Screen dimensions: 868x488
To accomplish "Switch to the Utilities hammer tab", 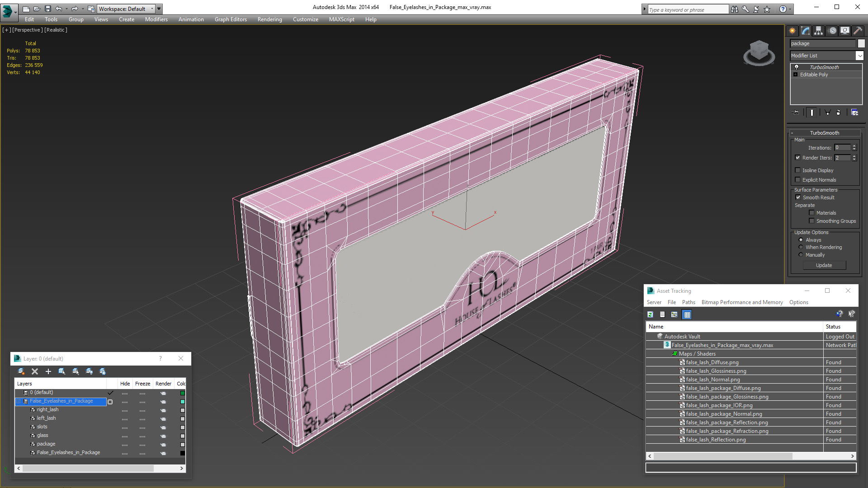I will pyautogui.click(x=858, y=31).
